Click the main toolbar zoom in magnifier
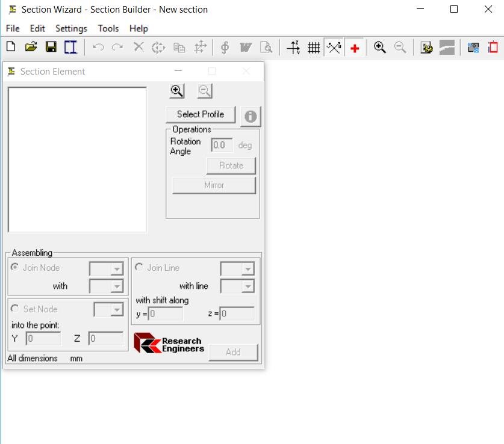This screenshot has height=444, width=504. (x=380, y=48)
